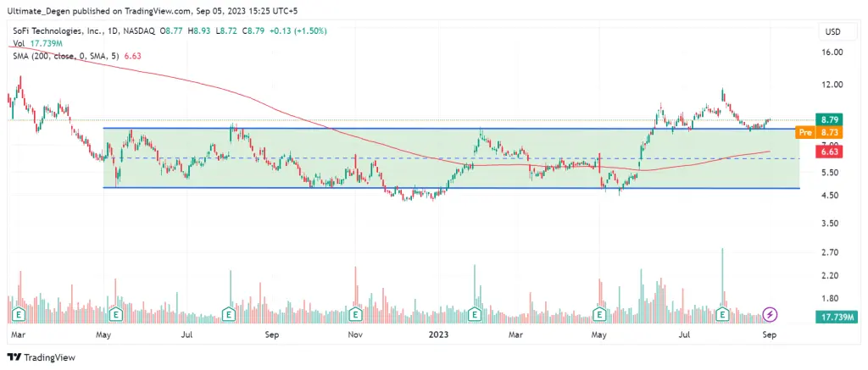Click the earnings E marker at February 2023

click(475, 315)
